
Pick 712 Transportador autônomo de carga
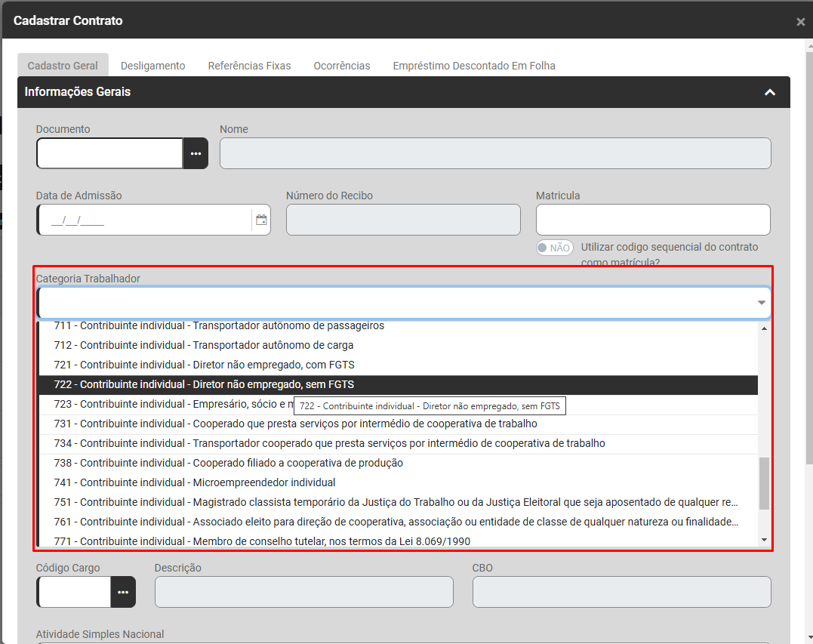click(204, 345)
